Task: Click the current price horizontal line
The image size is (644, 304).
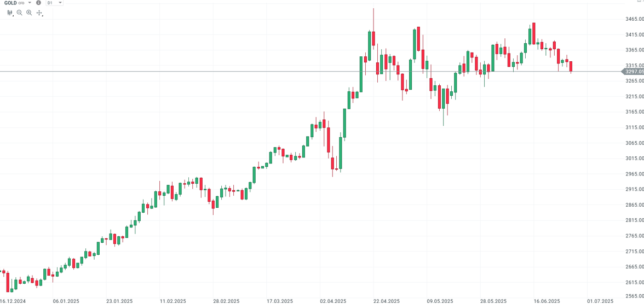Action: (274, 72)
